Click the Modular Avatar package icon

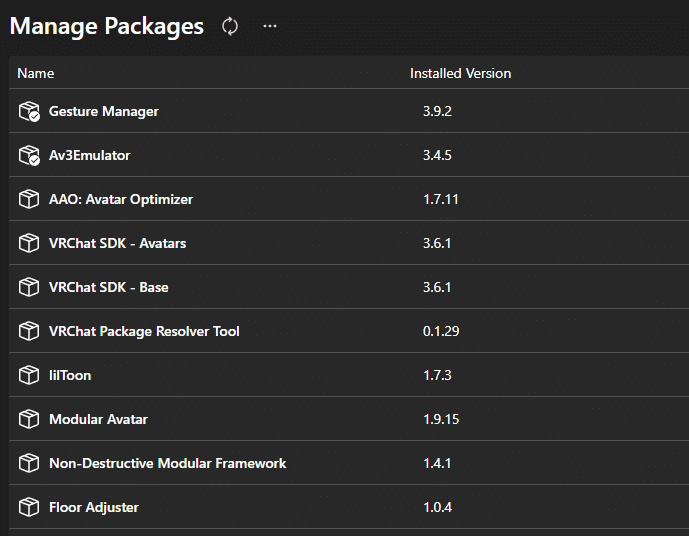pyautogui.click(x=29, y=419)
